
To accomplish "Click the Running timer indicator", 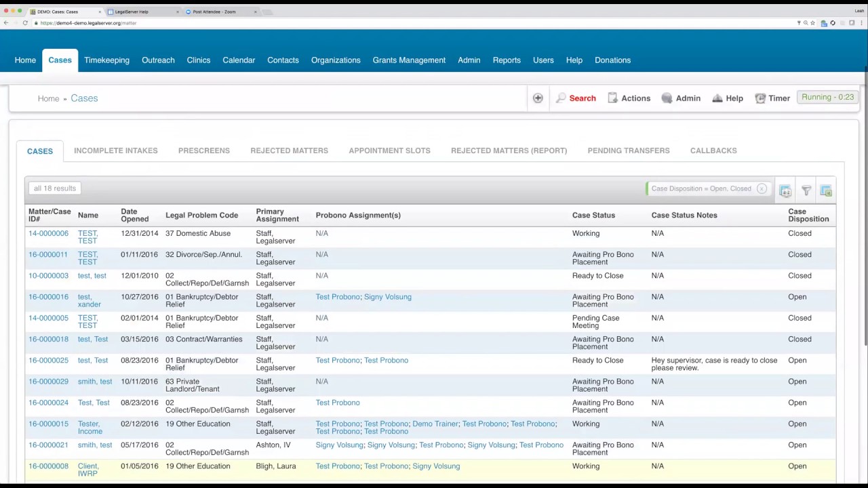I will pyautogui.click(x=827, y=98).
